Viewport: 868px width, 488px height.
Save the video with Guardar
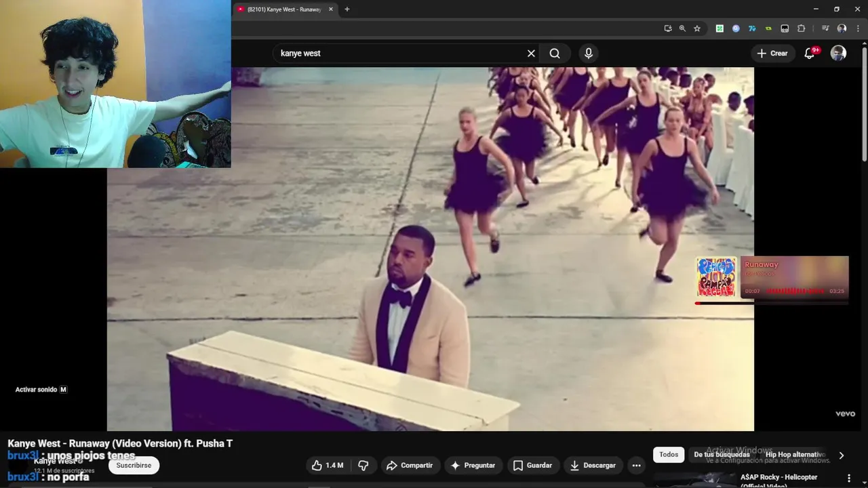pyautogui.click(x=532, y=466)
